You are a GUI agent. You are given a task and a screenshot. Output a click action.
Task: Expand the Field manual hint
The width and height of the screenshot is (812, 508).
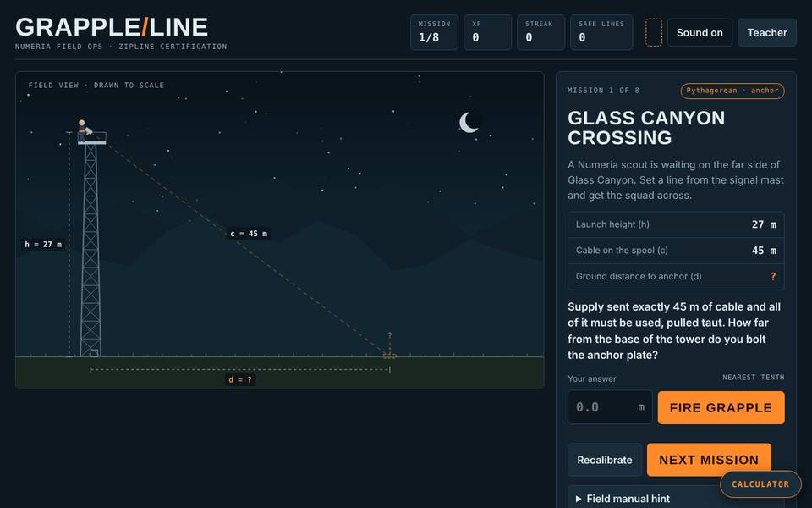point(676,498)
